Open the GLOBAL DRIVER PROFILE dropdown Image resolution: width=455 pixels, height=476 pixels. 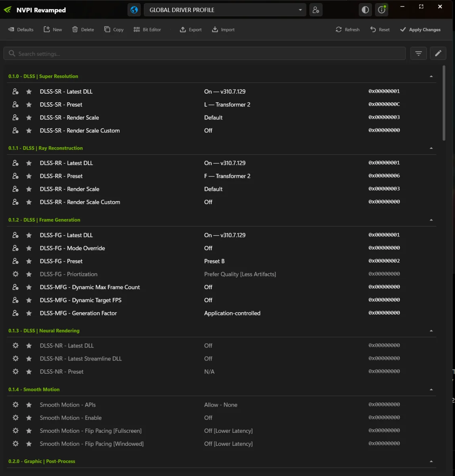(x=225, y=10)
